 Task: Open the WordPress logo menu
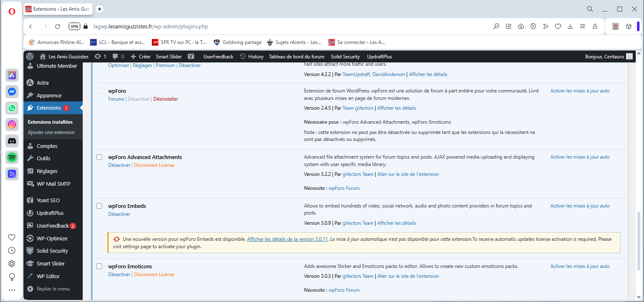click(30, 57)
